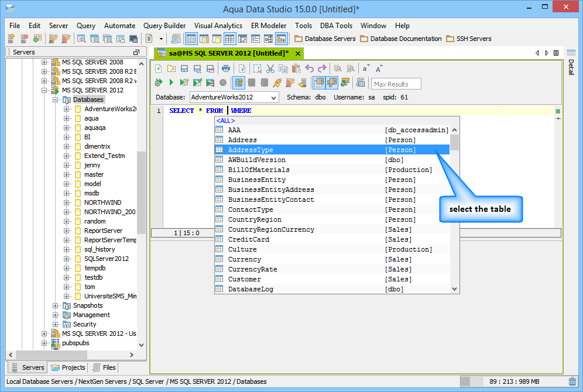
Task: Click the Execute Edit icon with pencil
Action: click(x=197, y=82)
